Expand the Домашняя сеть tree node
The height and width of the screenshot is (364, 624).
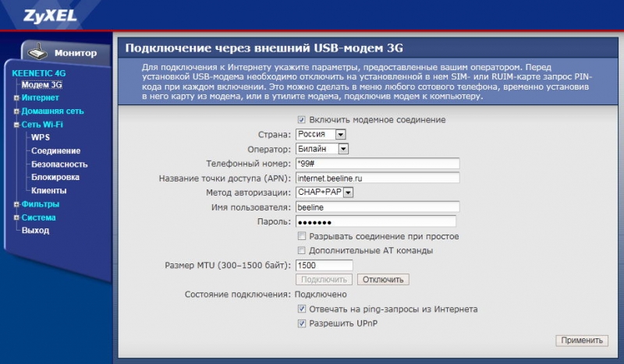click(x=16, y=111)
